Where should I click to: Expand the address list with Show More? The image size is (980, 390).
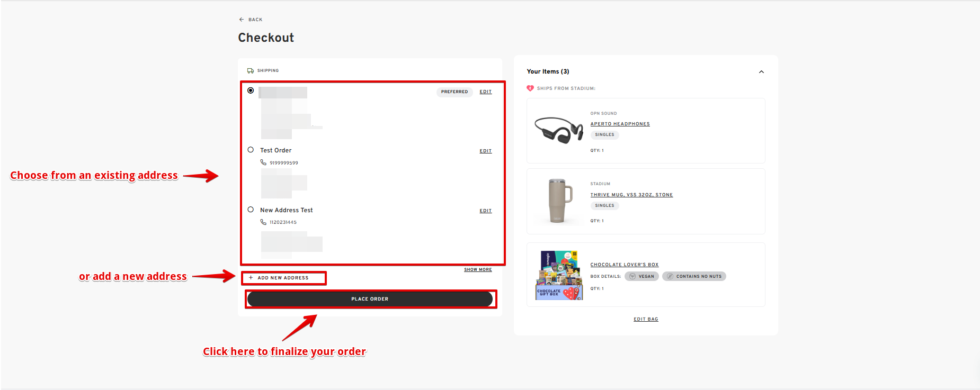click(478, 270)
